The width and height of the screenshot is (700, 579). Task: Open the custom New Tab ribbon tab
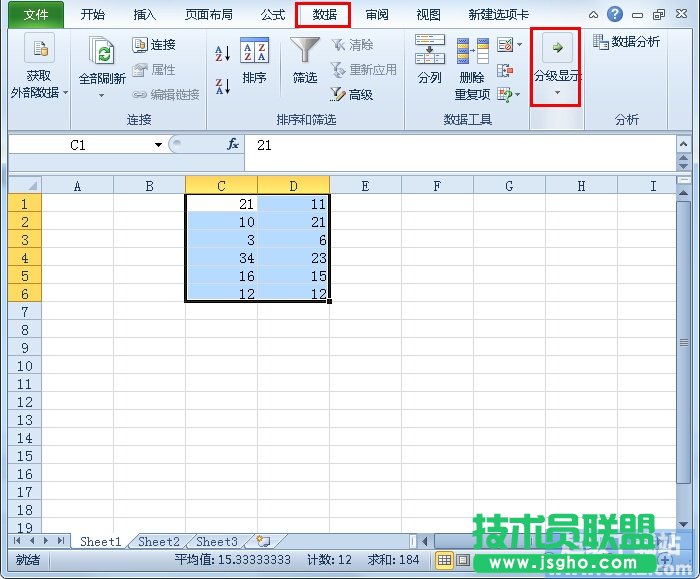pyautogui.click(x=498, y=15)
